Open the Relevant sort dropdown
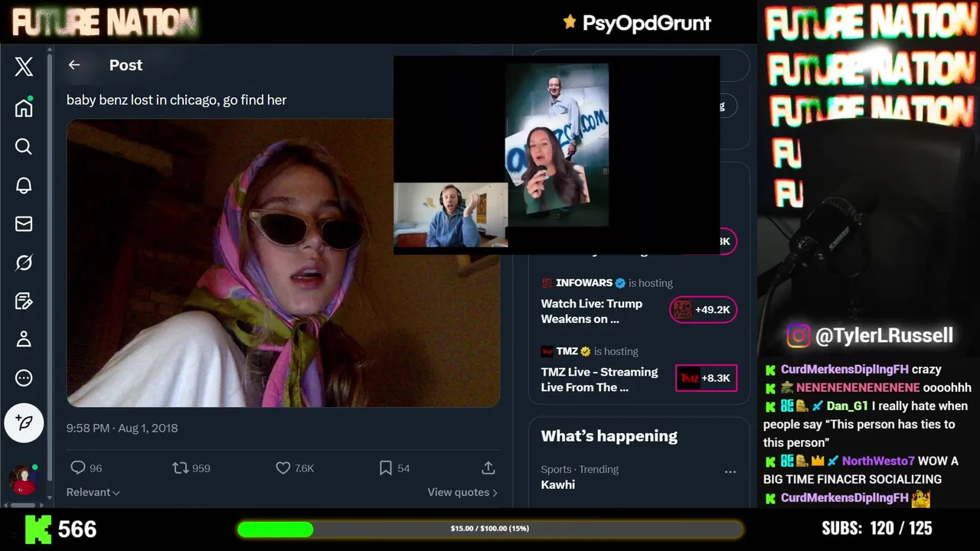Screen dimensions: 980x551 93,492
